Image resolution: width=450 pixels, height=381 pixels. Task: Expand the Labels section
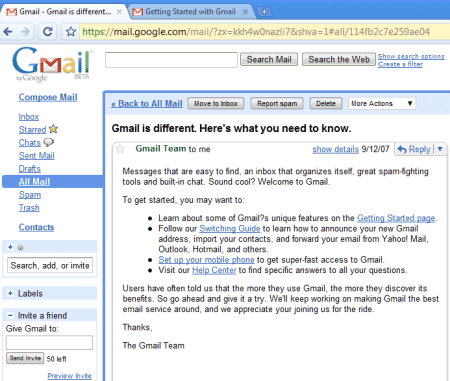pyautogui.click(x=10, y=293)
